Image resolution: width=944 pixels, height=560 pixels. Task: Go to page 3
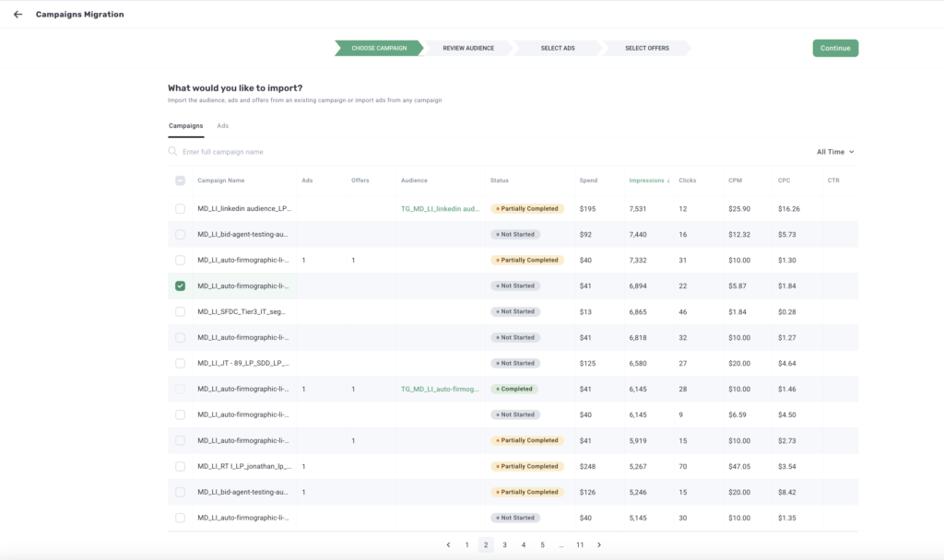pyautogui.click(x=504, y=545)
